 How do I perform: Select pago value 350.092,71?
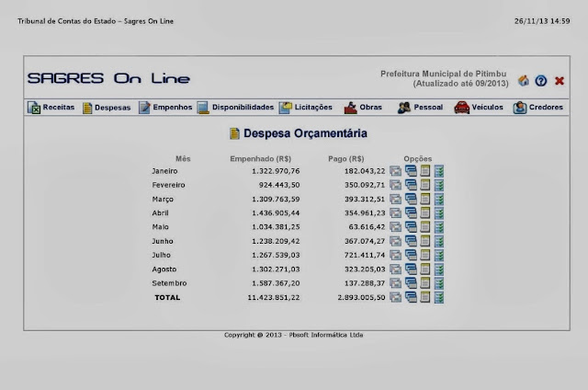pos(365,185)
